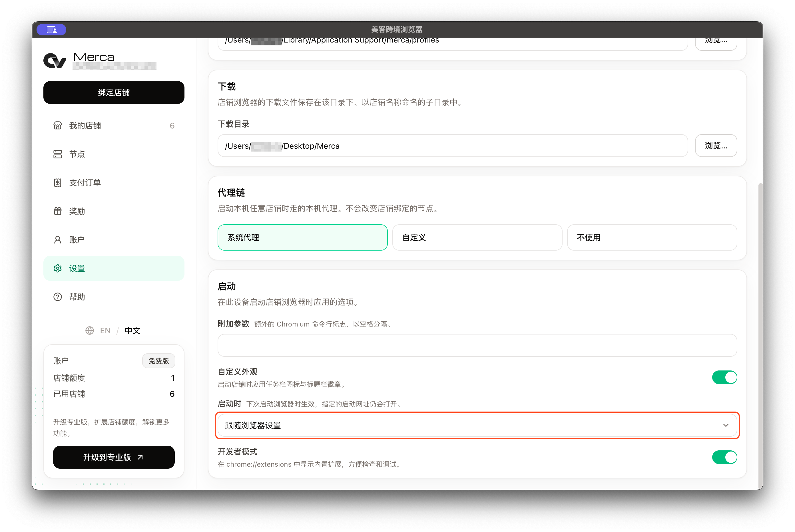Viewport: 795px width, 532px height.
Task: Click the question mark icon beside 帮助
Action: (x=58, y=297)
